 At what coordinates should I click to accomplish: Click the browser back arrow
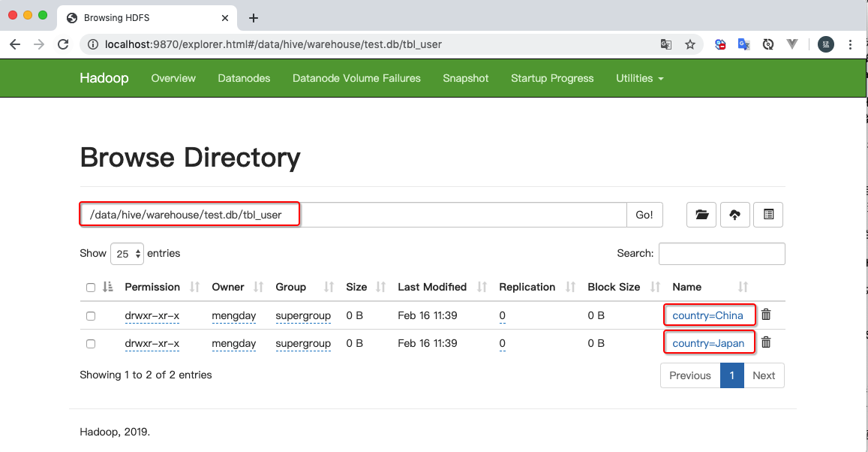coord(15,44)
